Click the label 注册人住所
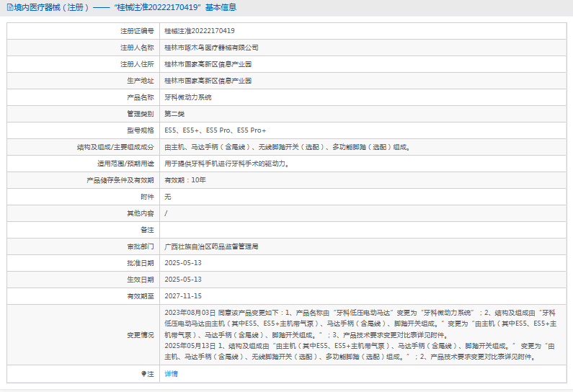The image size is (573, 392). (138, 64)
